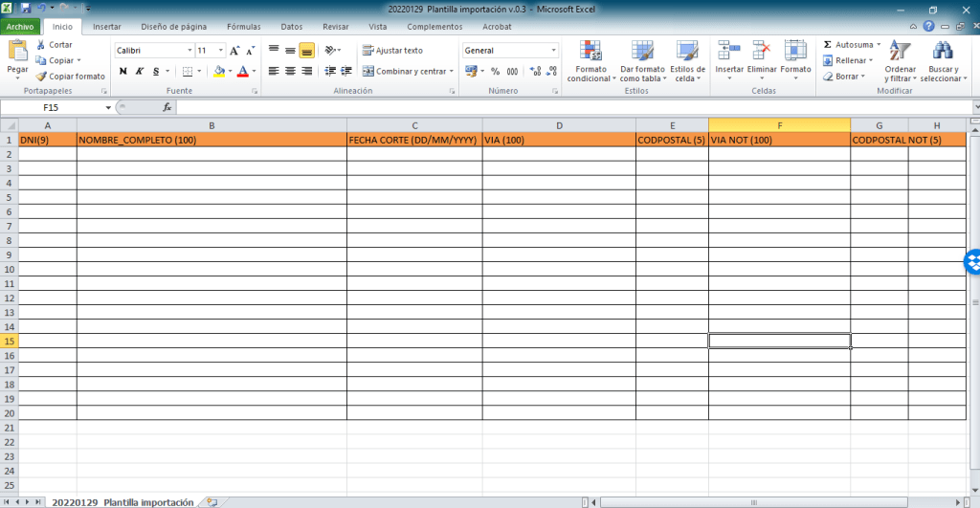
Task: Click the percent style icon
Action: click(x=496, y=71)
